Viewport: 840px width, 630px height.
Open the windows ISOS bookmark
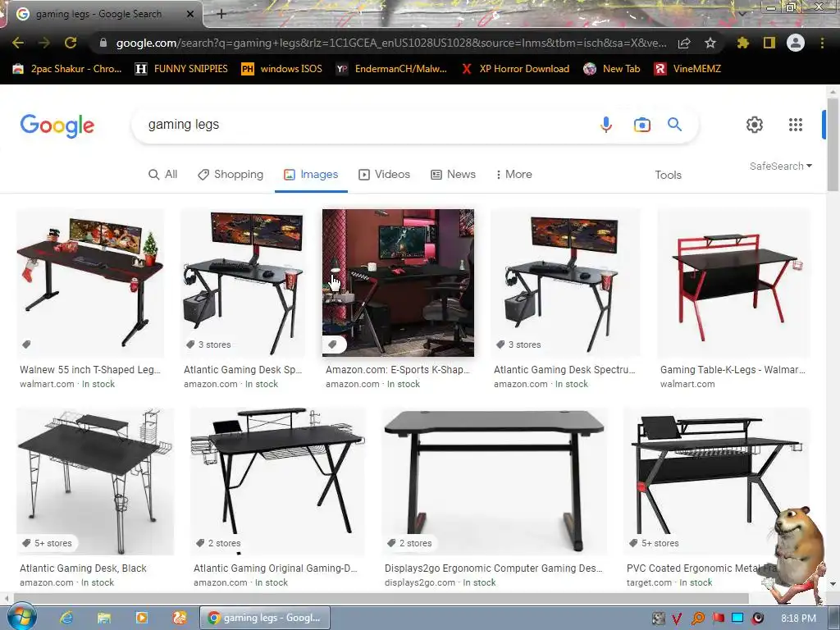(x=282, y=69)
